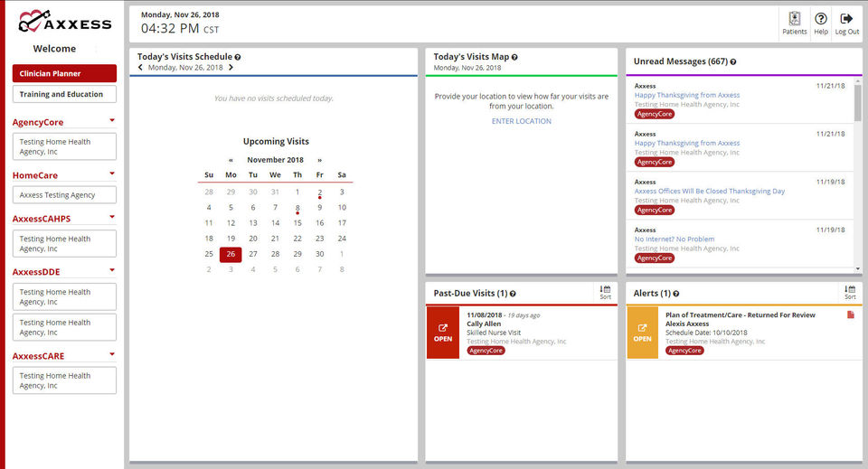Open the red past-due visit for Cally Allen
868x469 pixels.
[x=443, y=333]
